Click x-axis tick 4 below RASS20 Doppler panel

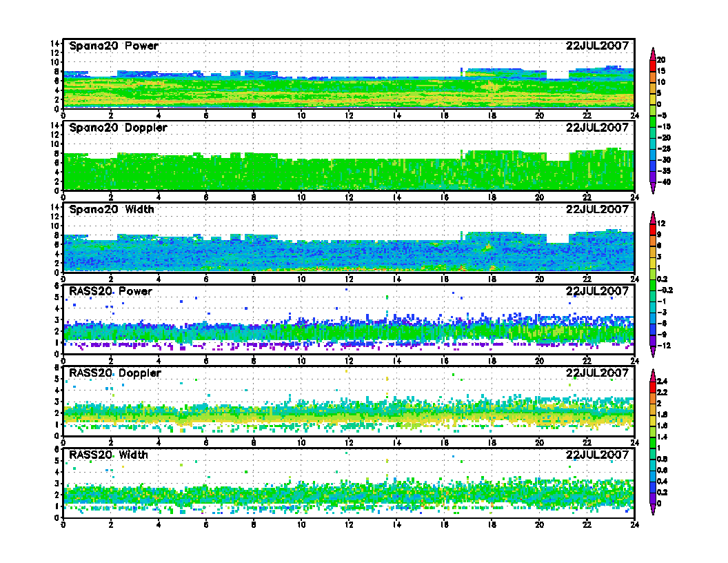click(x=159, y=443)
